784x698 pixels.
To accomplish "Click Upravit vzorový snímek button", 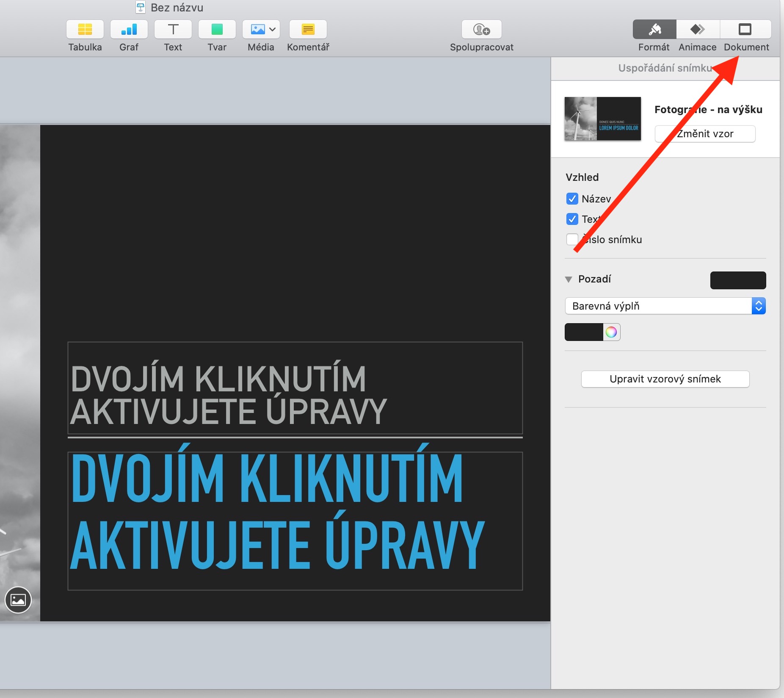I will (x=665, y=379).
